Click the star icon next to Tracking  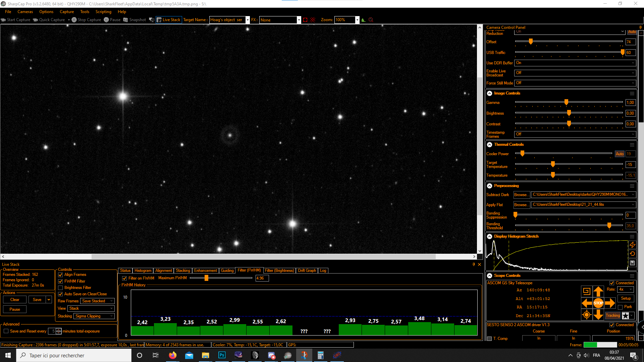(626, 316)
